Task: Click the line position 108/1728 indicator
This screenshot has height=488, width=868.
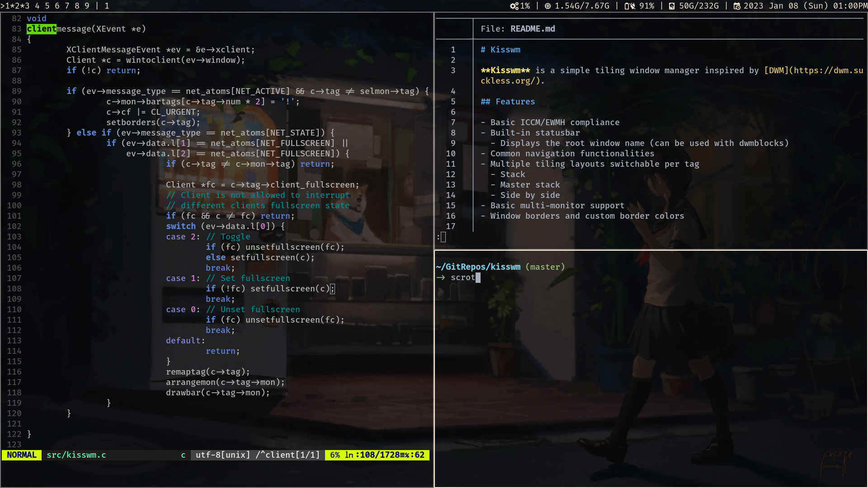Action: pos(380,455)
